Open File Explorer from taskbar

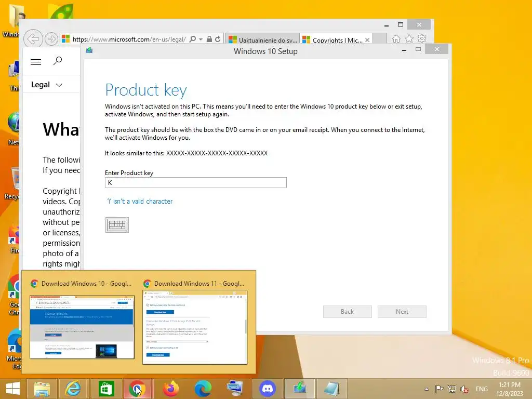[42, 389]
